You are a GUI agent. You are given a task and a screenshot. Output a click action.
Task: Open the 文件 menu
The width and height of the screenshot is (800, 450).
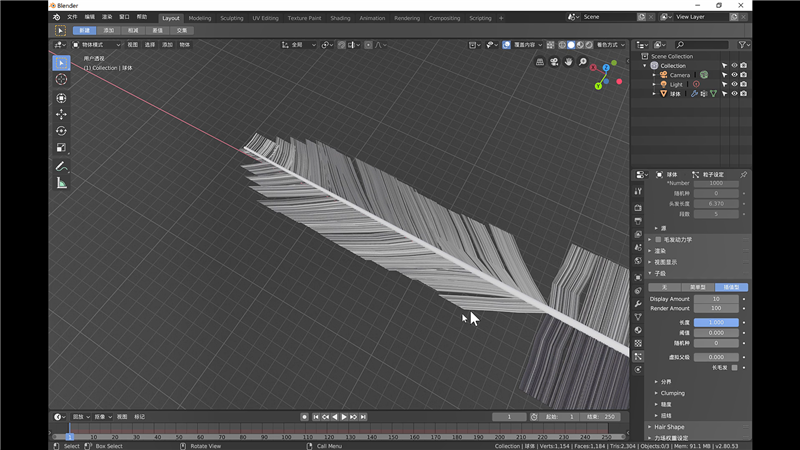click(72, 17)
